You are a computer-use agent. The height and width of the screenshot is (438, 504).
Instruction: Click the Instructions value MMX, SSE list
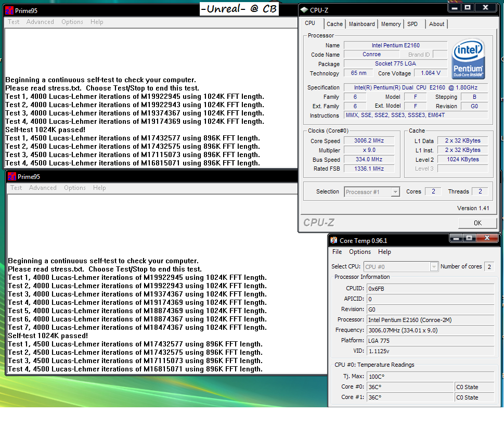tap(416, 115)
